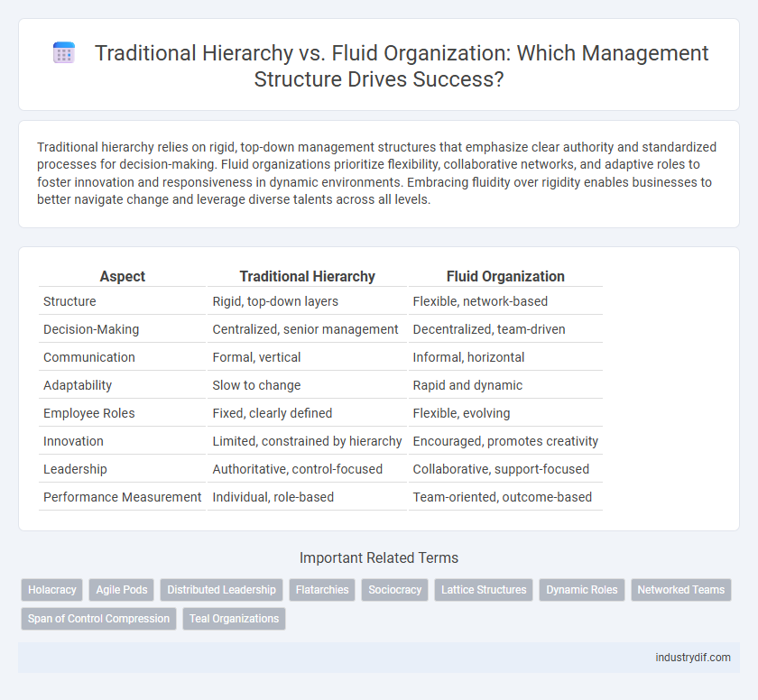This screenshot has height=700, width=758.
Task: Click the Aspect column header
Action: click(123, 276)
